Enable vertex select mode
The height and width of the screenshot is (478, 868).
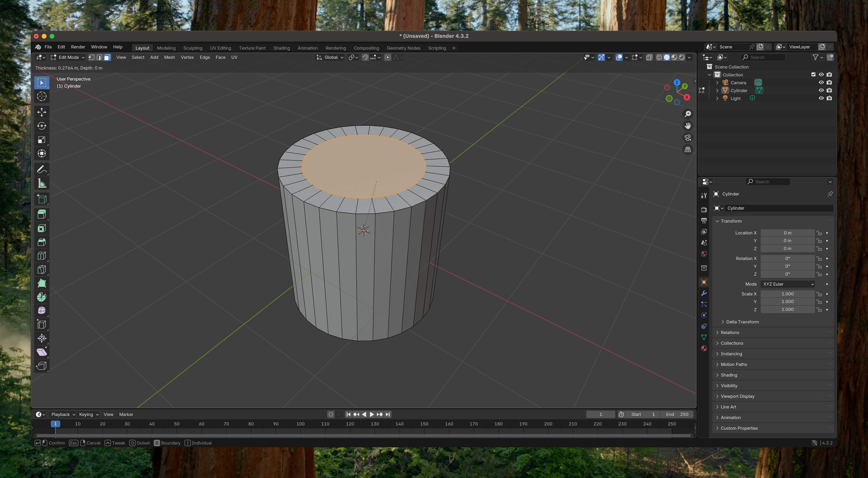click(x=92, y=57)
